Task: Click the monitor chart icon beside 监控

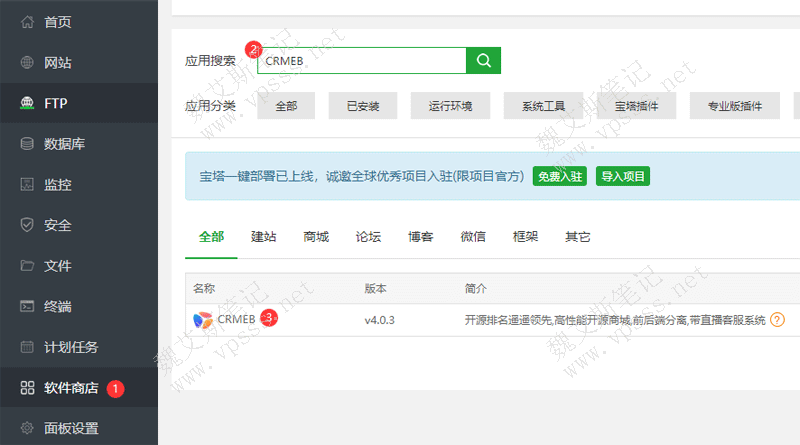Action: pos(27,184)
